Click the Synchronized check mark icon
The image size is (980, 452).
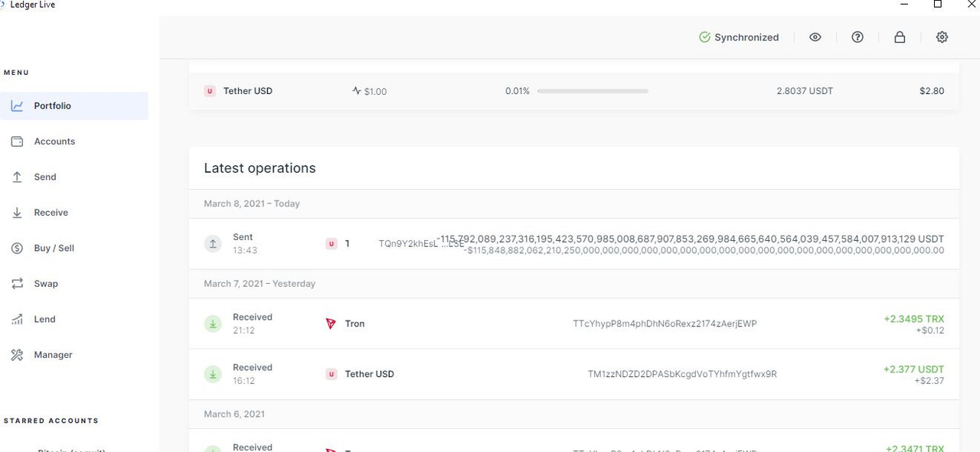click(x=704, y=37)
